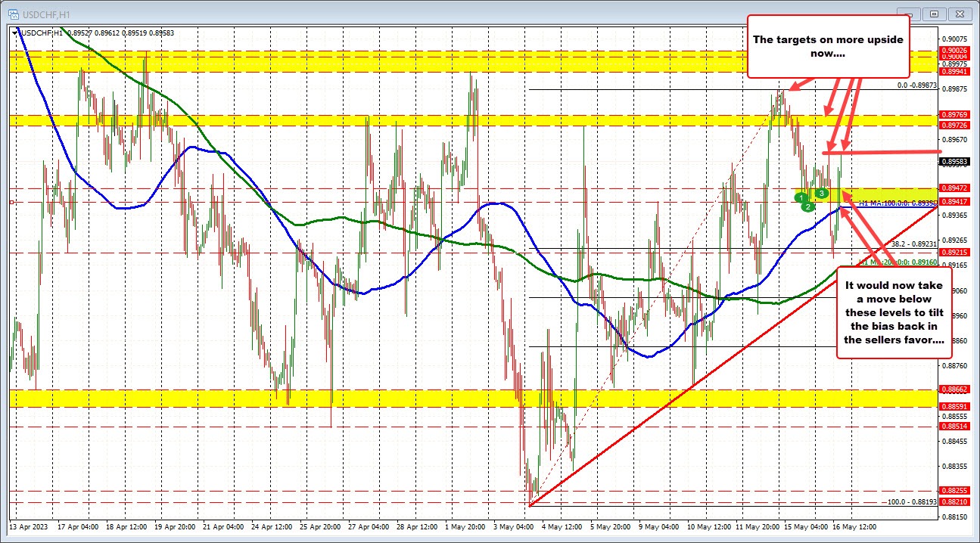
Task: Click the current price label 0.89583
Action: pyautogui.click(x=952, y=161)
